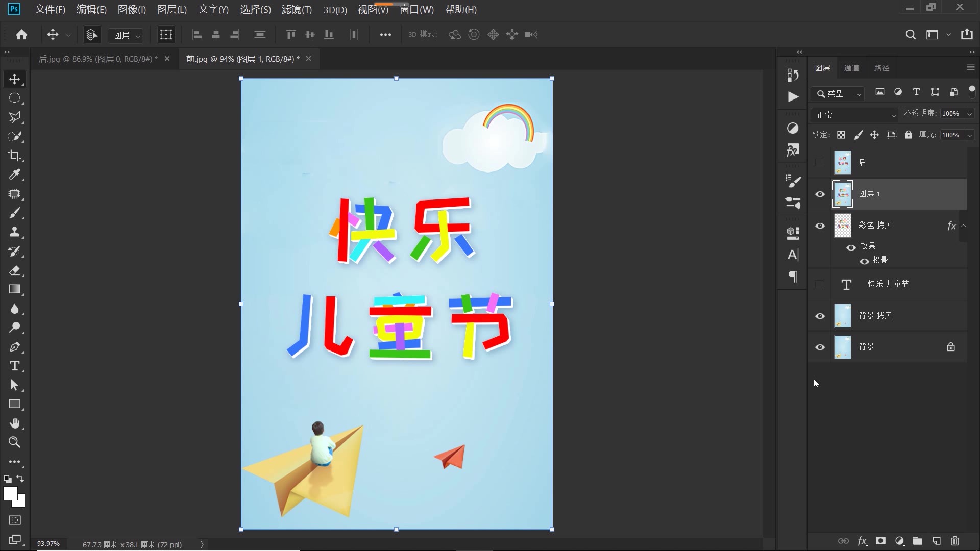The image size is (980, 551).
Task: Click the foreground color swatch
Action: coord(10,493)
